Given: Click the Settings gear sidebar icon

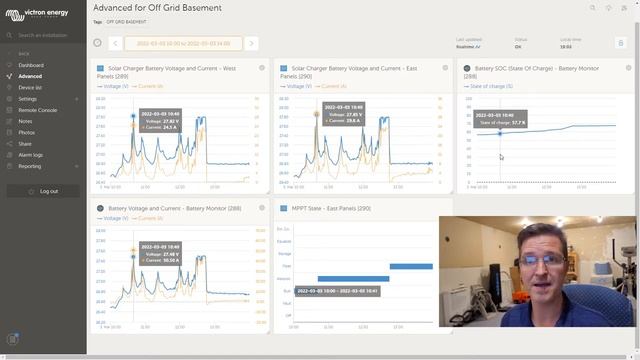Looking at the screenshot, I should [9, 99].
